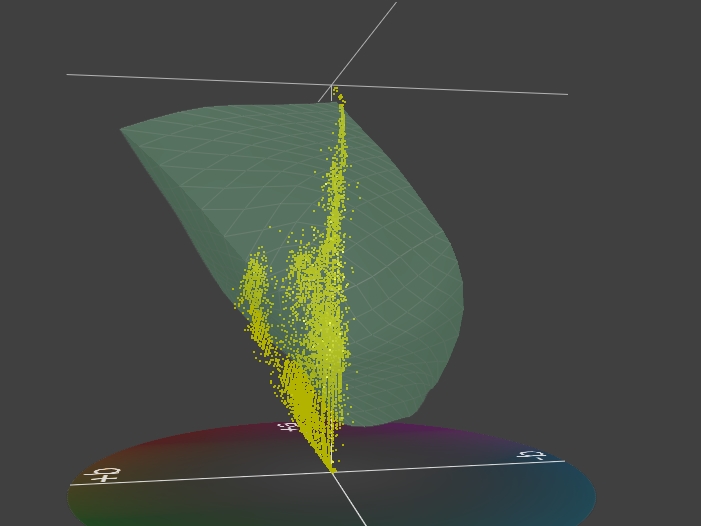Image resolution: width=701 pixels, height=526 pixels.
Task: Click the axis line exiting the bottom edge
Action: click(363, 520)
